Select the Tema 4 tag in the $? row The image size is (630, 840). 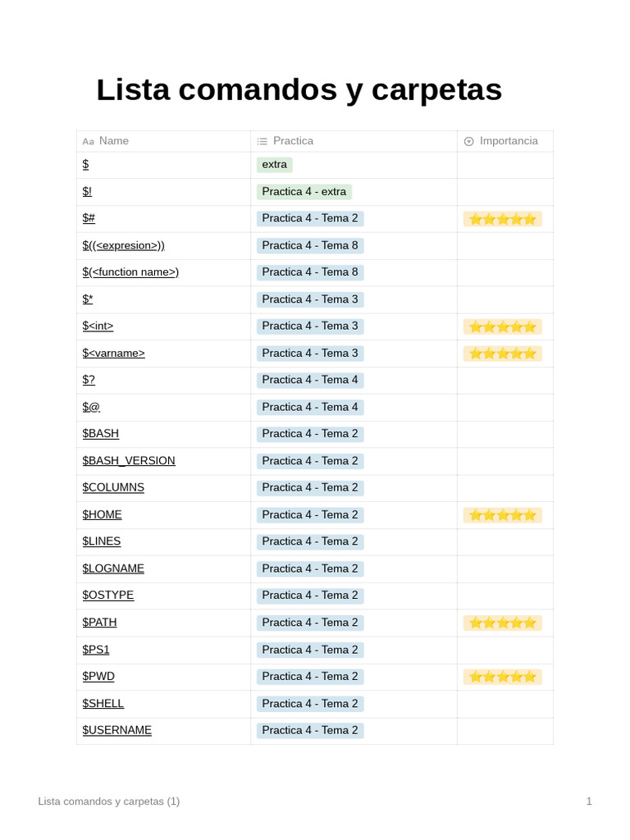click(310, 381)
